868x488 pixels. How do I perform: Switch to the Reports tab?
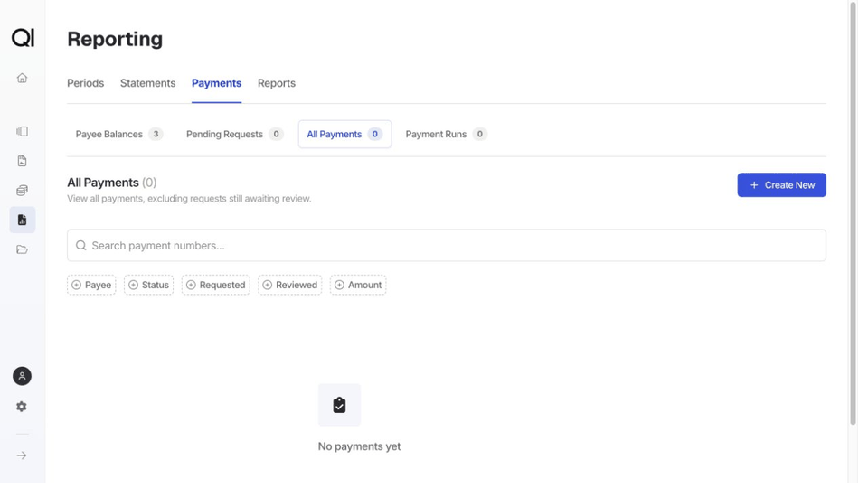pos(277,83)
